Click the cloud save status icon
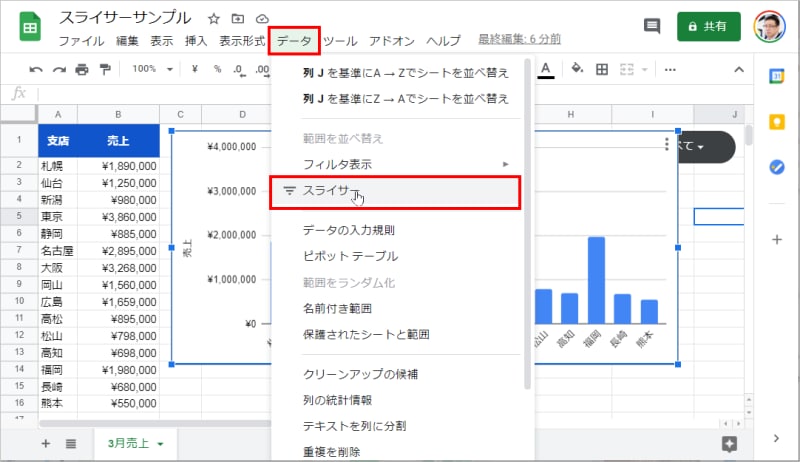 click(262, 19)
